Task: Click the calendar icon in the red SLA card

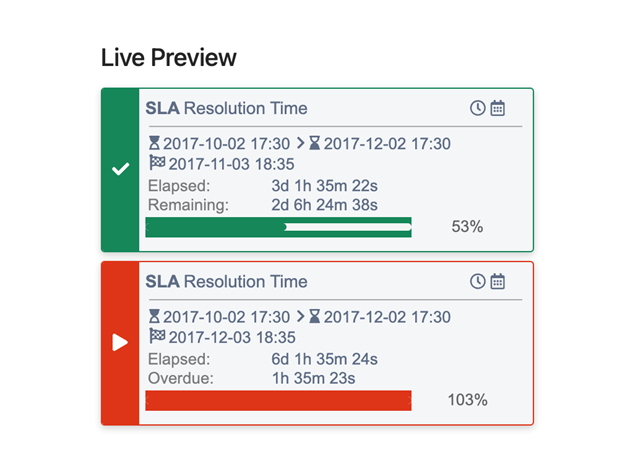Action: 498,281
